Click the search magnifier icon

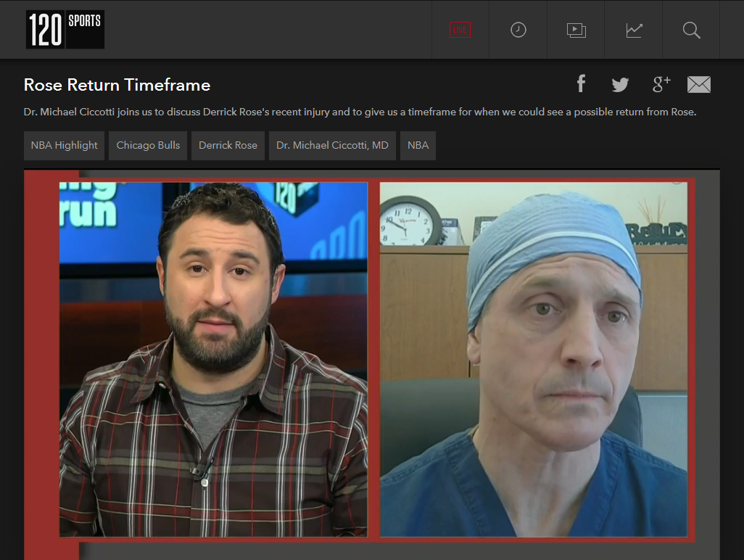click(691, 30)
